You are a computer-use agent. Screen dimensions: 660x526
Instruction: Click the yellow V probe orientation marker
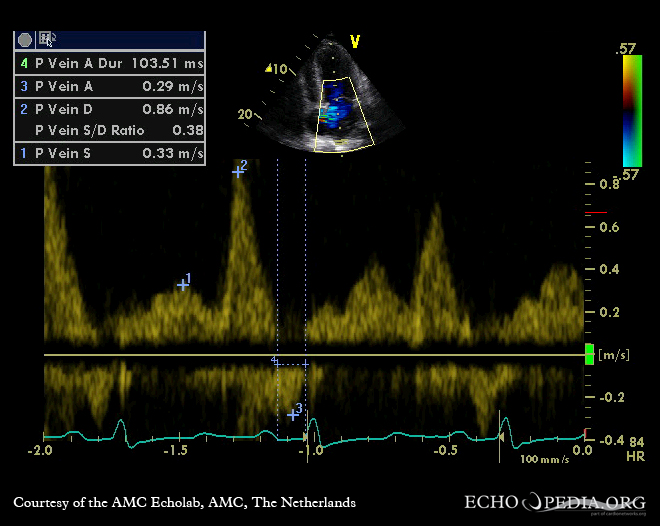pos(354,41)
